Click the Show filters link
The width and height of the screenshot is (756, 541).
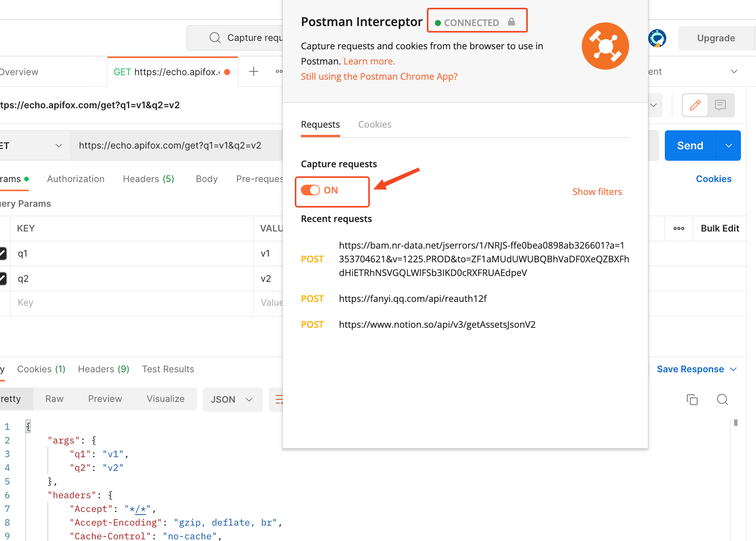pos(597,192)
